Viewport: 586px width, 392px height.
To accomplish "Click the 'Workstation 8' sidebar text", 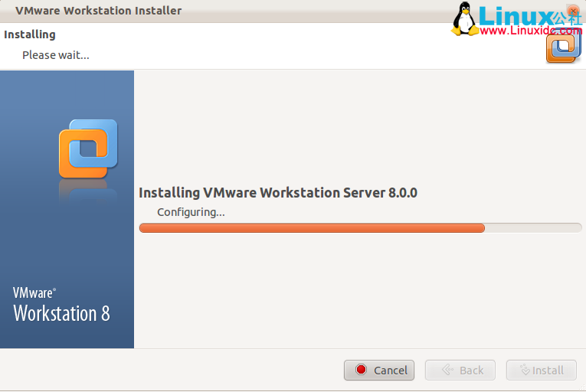I will click(62, 313).
